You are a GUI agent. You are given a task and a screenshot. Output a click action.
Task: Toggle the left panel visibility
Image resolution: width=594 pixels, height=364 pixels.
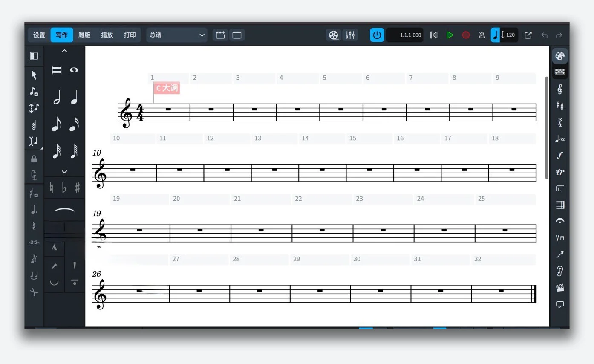click(x=34, y=56)
